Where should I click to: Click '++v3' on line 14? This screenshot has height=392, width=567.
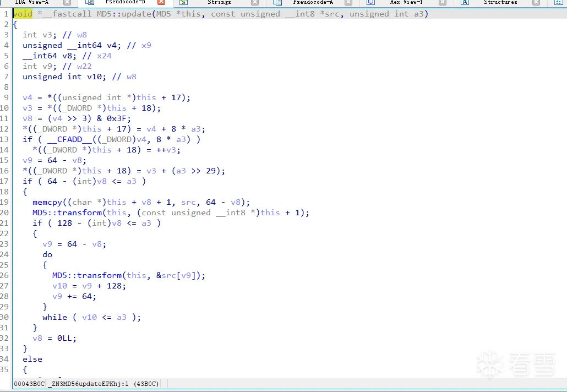pos(166,150)
